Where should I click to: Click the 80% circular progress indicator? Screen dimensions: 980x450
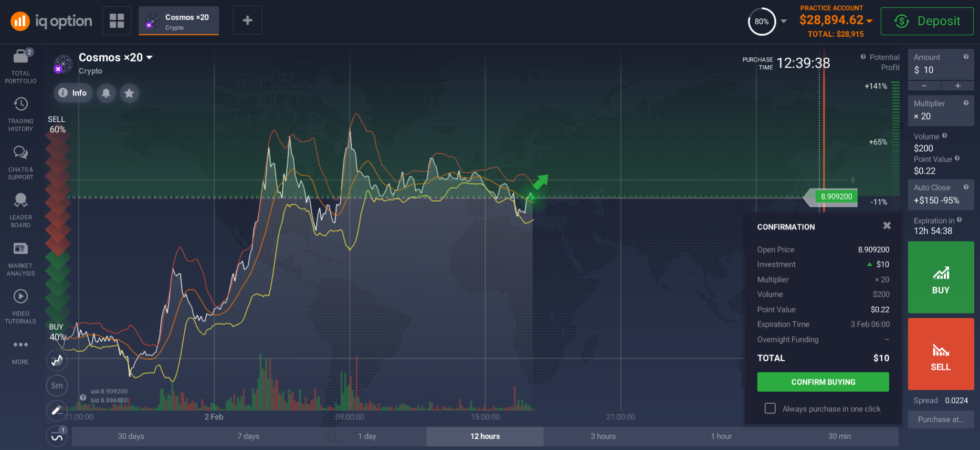[x=762, y=22]
